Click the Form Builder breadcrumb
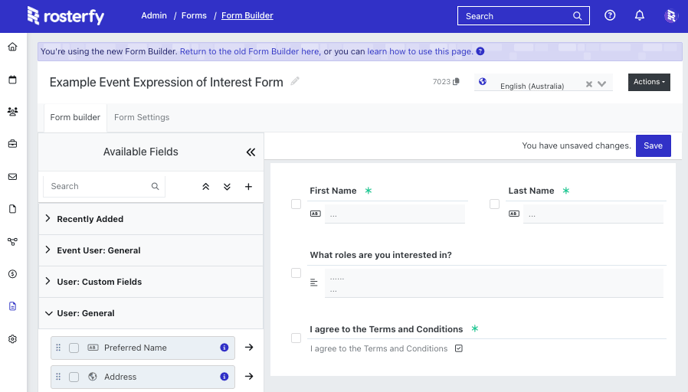688x392 pixels. [x=247, y=15]
